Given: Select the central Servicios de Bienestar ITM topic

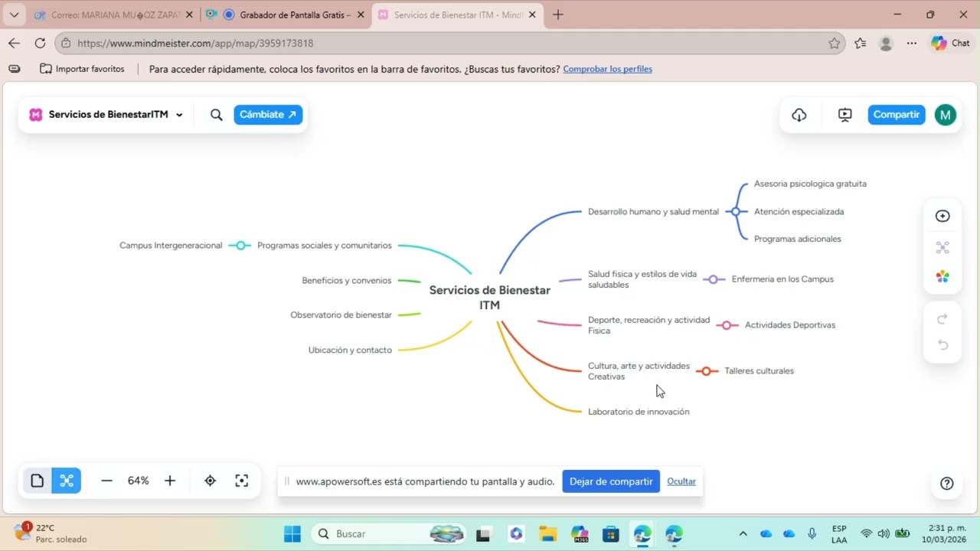Looking at the screenshot, I should (490, 298).
